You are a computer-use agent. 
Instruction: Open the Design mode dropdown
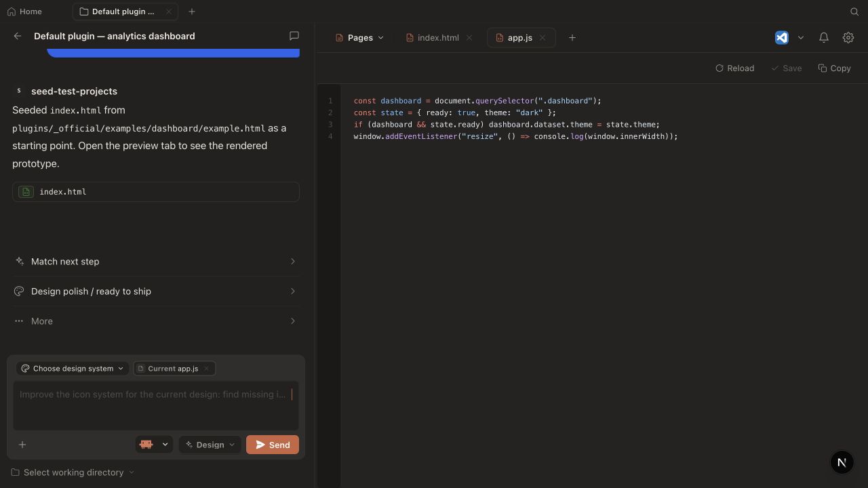pyautogui.click(x=210, y=445)
